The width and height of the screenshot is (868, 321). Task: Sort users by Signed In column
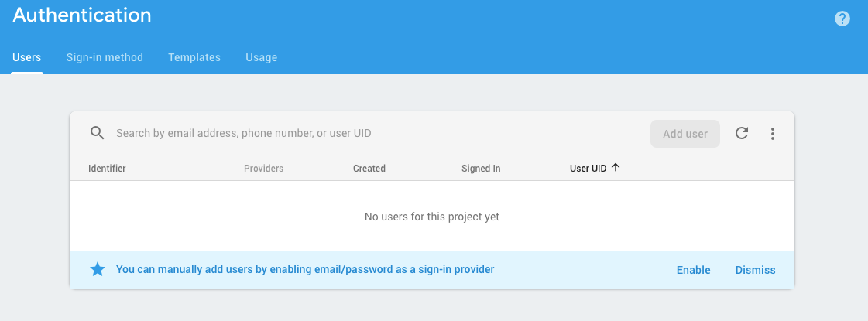pyautogui.click(x=481, y=169)
